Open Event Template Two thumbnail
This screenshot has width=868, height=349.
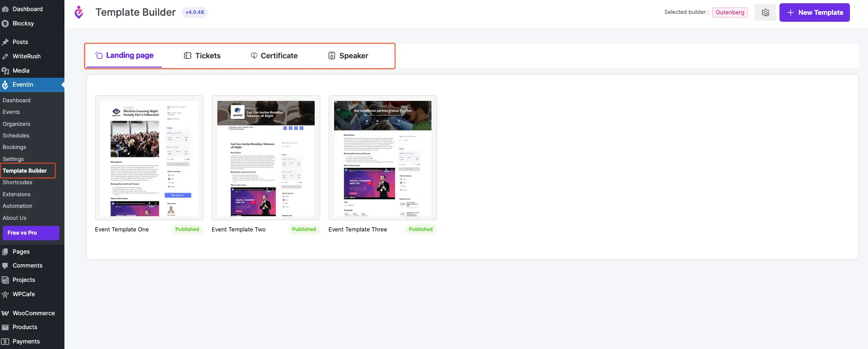pos(266,158)
